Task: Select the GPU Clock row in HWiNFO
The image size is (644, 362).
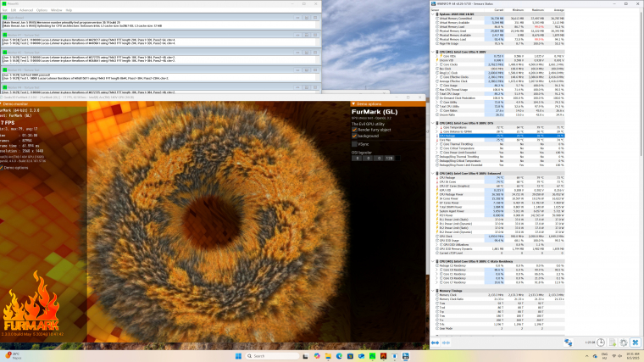Action: 500,237
